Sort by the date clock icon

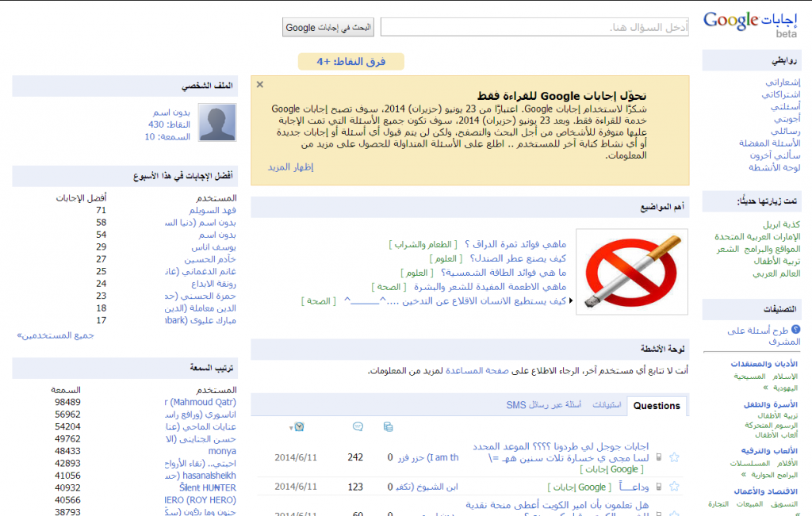[299, 427]
